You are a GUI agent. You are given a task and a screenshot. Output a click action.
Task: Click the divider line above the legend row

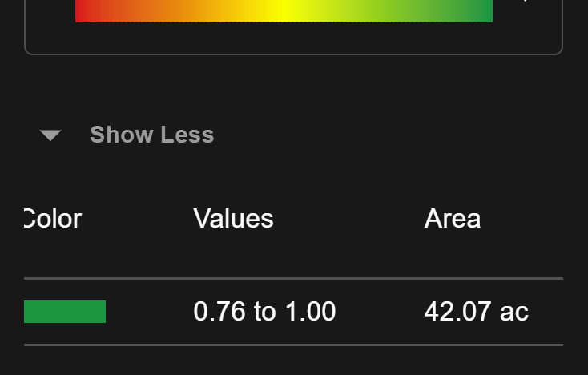point(293,278)
